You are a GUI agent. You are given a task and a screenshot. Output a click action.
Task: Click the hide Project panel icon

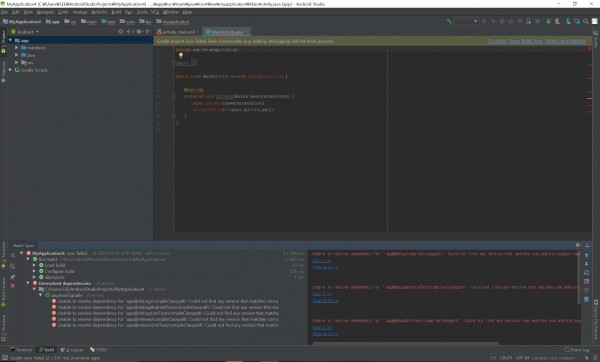click(148, 31)
